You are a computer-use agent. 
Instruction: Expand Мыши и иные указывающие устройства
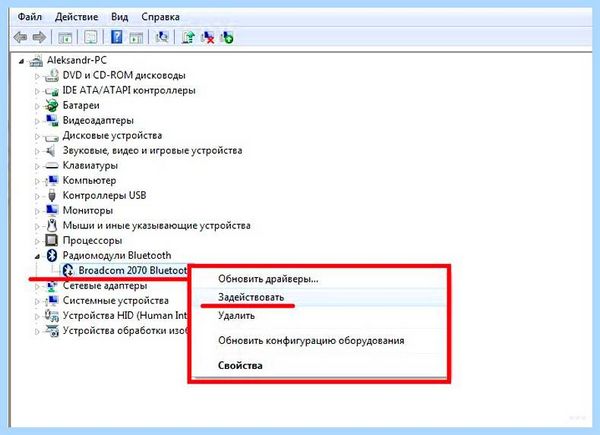pos(37,226)
